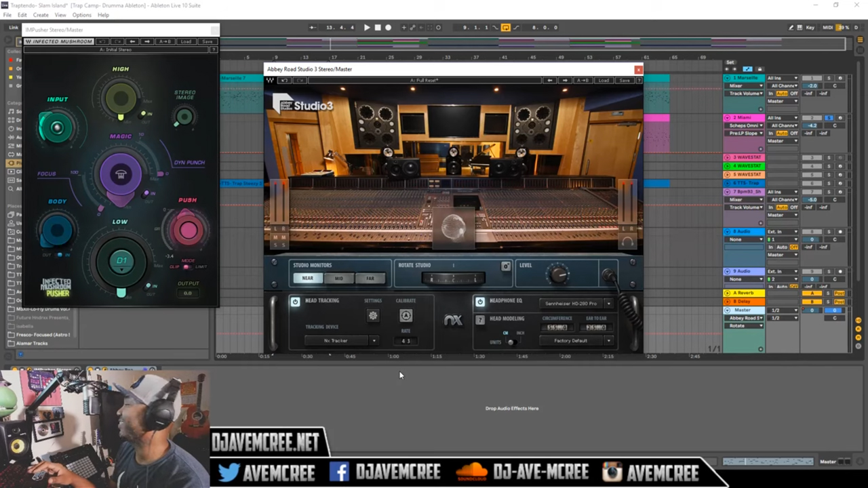Screen dimensions: 868x488
Task: Open the Create menu
Action: (41, 15)
